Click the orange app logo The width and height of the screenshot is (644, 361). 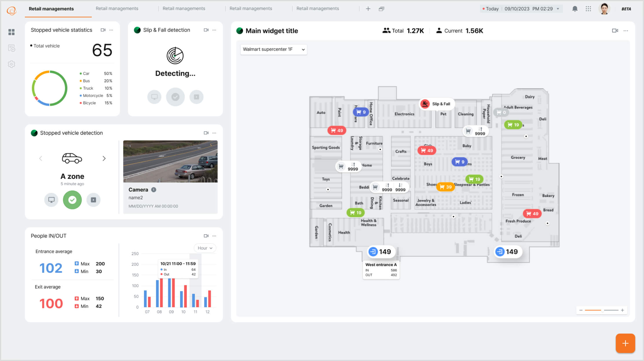(x=12, y=11)
